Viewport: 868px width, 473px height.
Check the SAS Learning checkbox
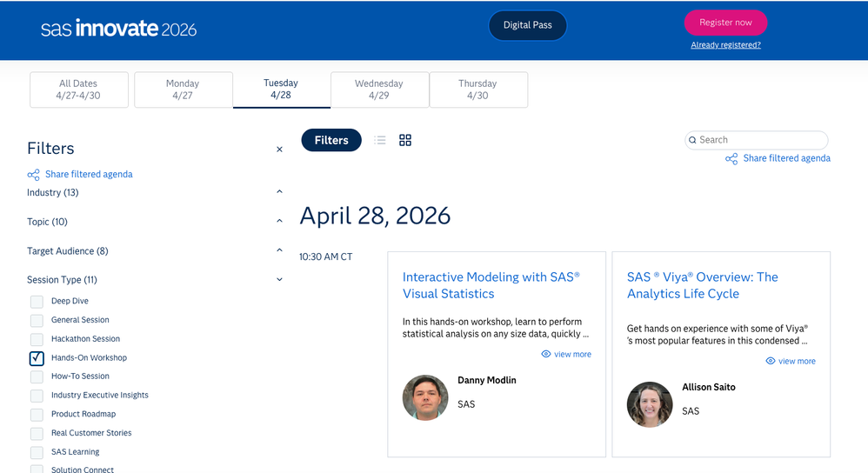point(37,452)
